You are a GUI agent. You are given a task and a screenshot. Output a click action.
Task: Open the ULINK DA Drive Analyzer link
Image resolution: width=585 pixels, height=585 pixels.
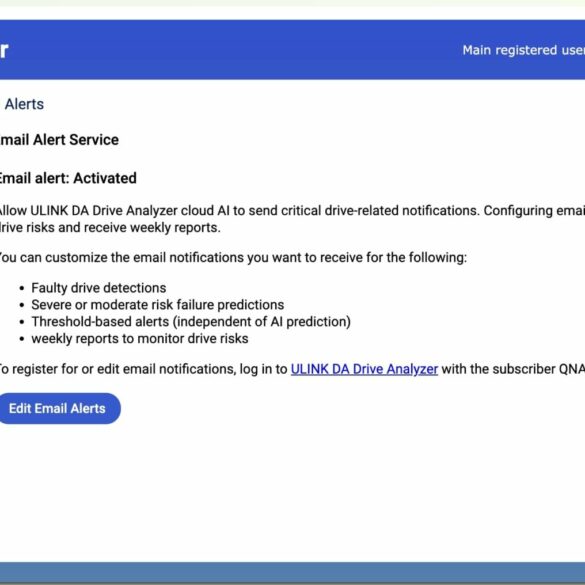[x=364, y=369]
